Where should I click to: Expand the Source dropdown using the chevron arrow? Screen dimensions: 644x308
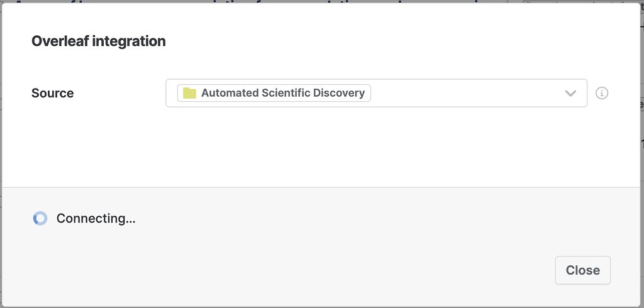click(x=570, y=93)
